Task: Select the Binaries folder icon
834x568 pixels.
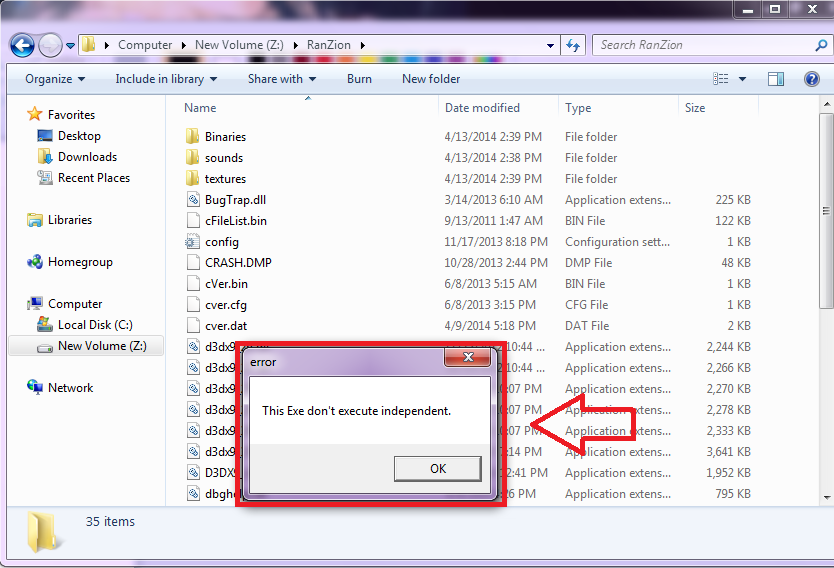Action: coord(193,137)
